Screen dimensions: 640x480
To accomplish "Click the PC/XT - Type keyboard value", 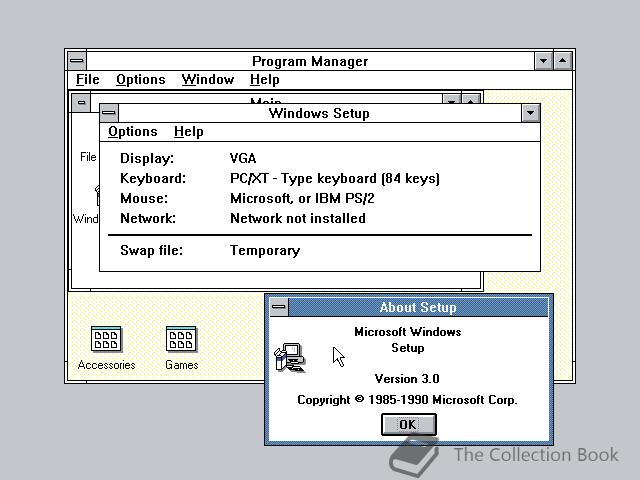I will tap(335, 178).
